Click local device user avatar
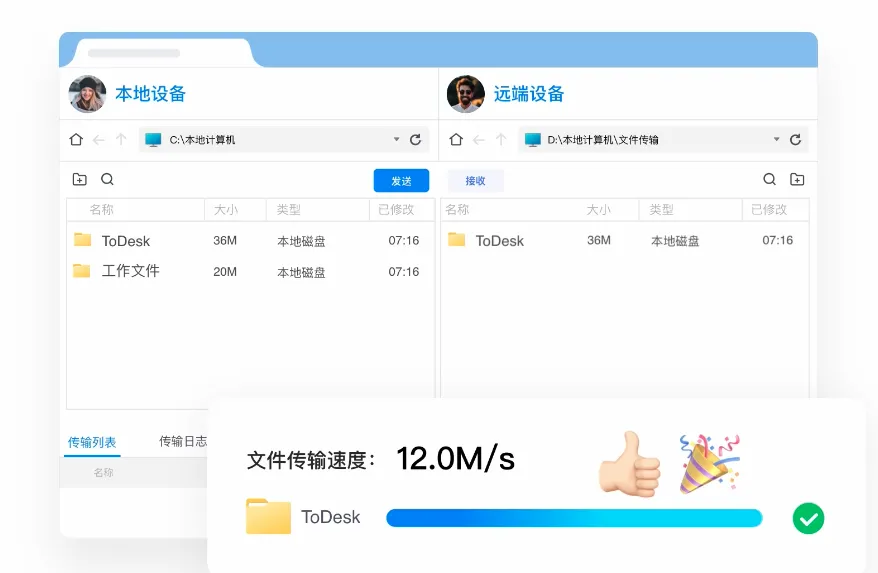The image size is (878, 573). (x=87, y=94)
